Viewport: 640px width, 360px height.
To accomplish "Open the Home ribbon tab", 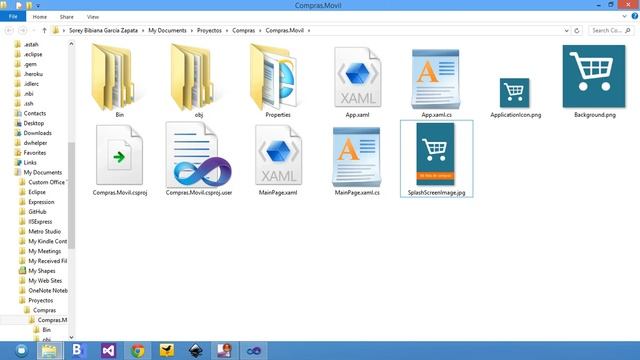I will point(40,17).
